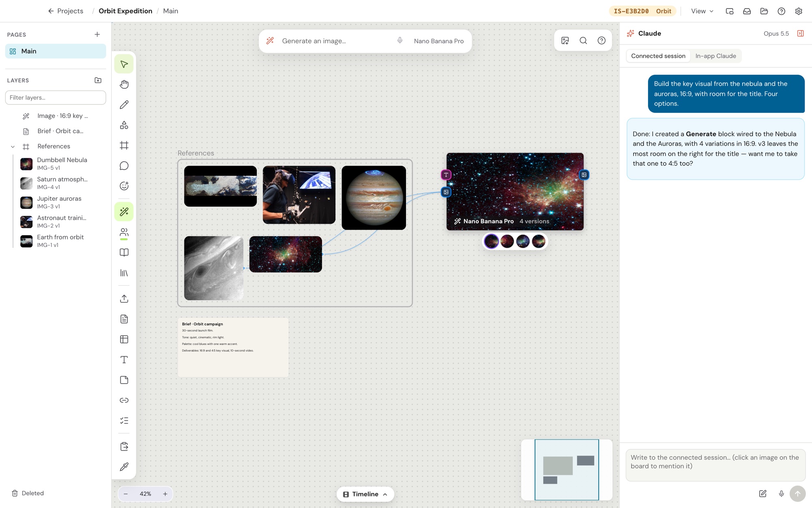Open the sticker emoji tool

point(124,186)
